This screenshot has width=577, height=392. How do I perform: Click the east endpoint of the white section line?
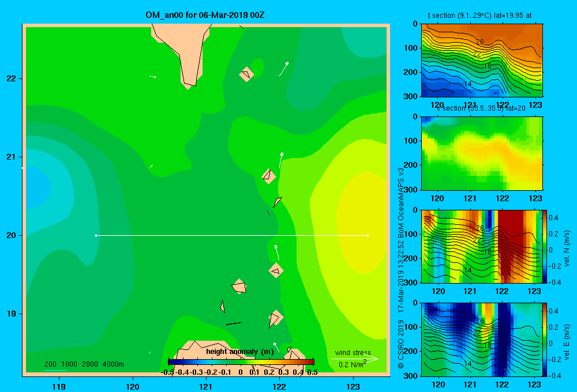pyautogui.click(x=368, y=235)
